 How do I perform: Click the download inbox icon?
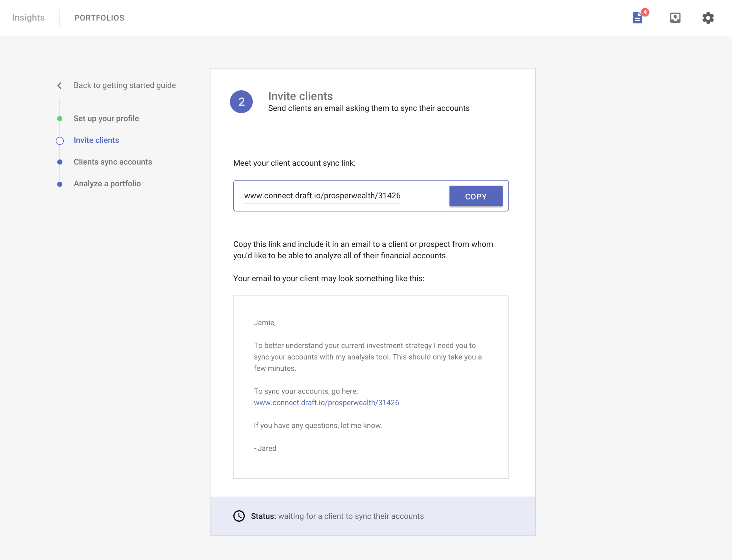[x=675, y=18]
